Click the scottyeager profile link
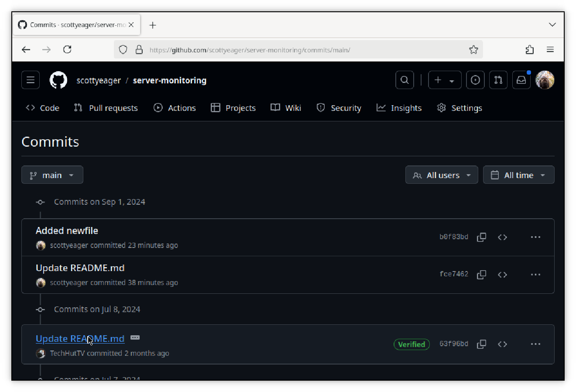 [99, 80]
